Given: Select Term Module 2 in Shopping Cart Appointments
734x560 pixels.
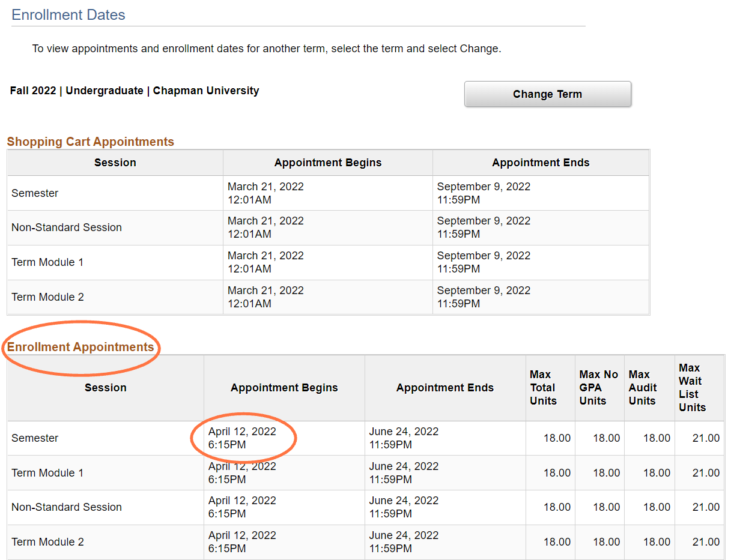Looking at the screenshot, I should point(47,297).
